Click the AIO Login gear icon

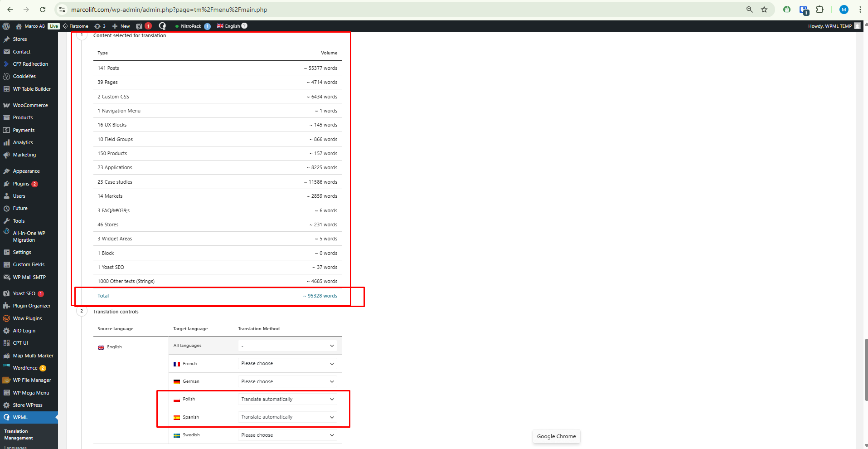point(6,331)
